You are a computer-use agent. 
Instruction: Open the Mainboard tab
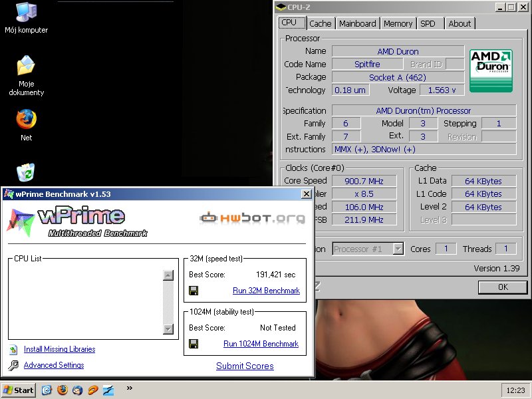358,23
